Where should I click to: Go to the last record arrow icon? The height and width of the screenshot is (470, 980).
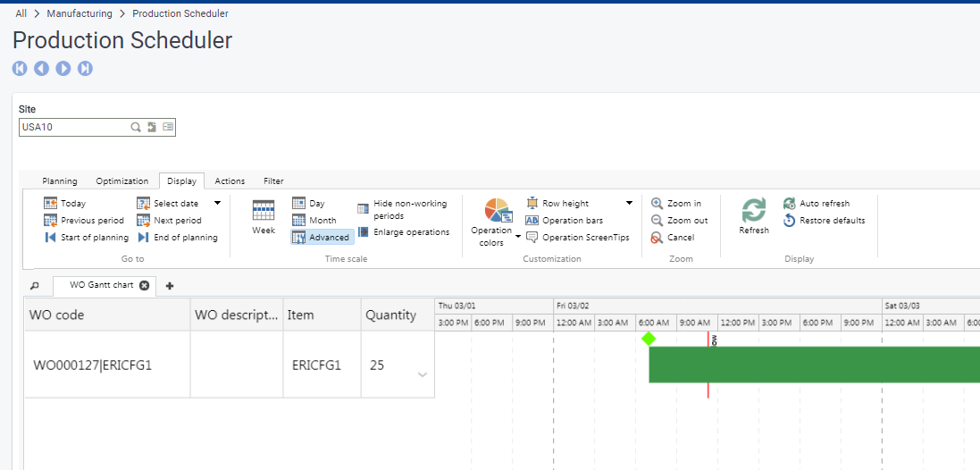click(85, 69)
